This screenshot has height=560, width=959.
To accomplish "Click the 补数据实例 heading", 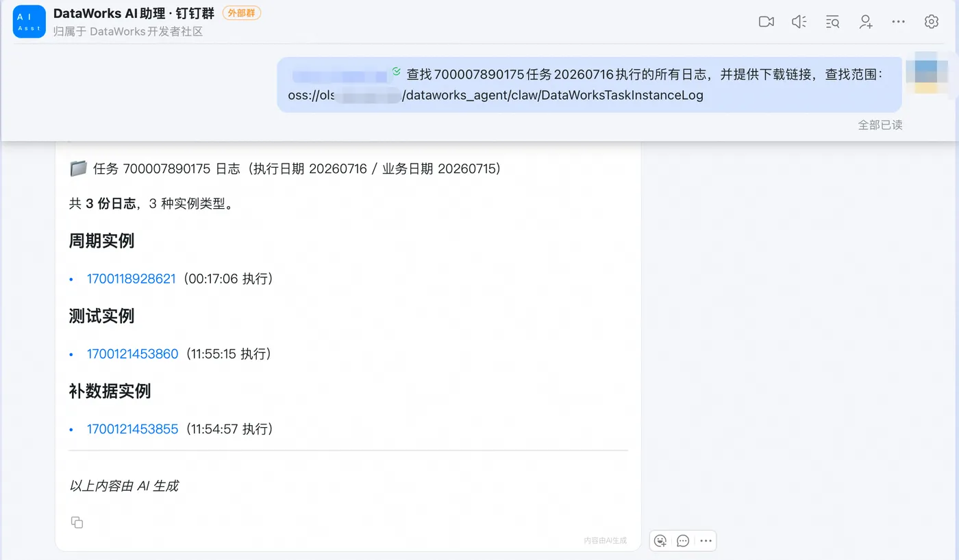I will [110, 392].
